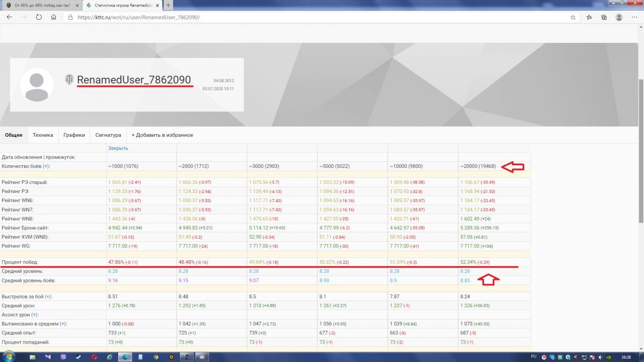Select '~10000 (9800)' battles column header
The height and width of the screenshot is (362, 644).
[x=406, y=167]
